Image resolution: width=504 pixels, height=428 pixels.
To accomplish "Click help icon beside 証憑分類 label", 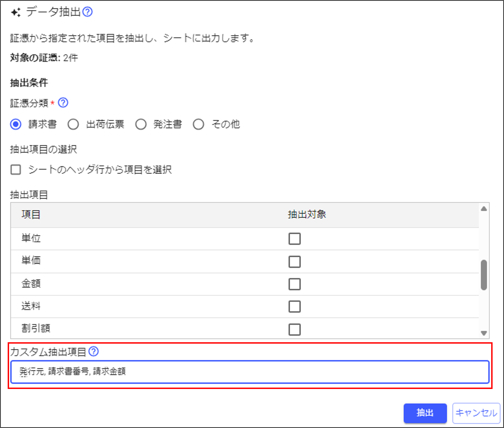I will coord(63,103).
